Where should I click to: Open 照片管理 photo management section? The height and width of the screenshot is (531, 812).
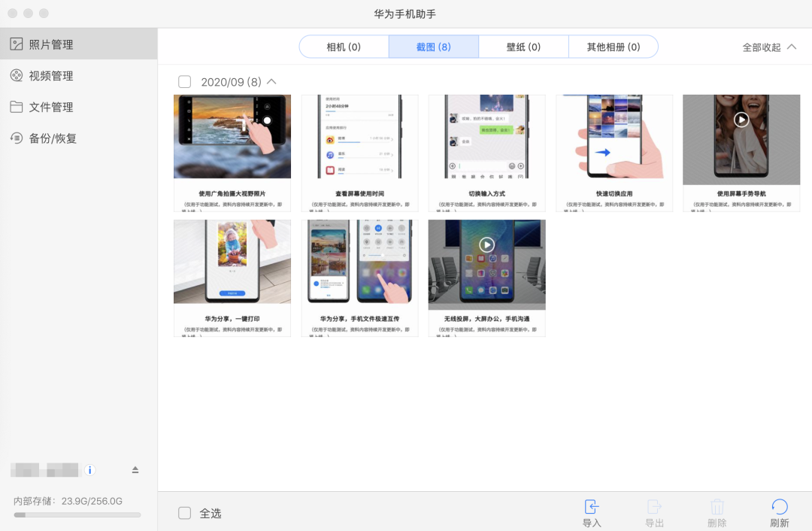pos(78,44)
